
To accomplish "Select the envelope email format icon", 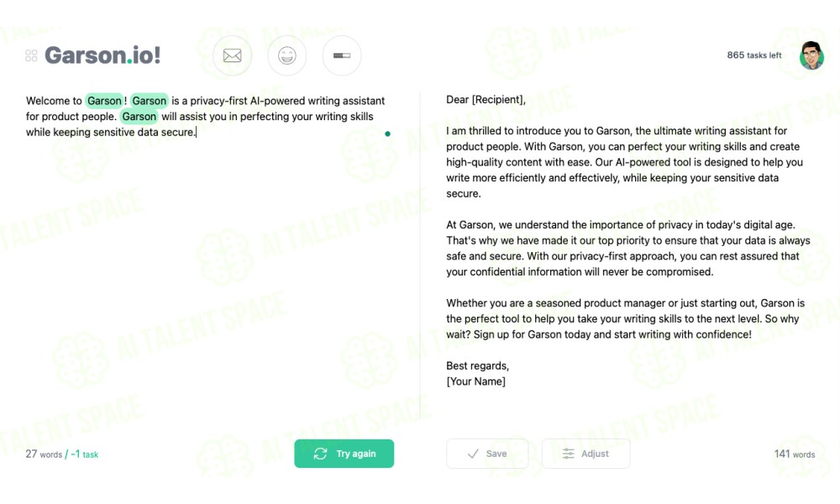I will [232, 55].
